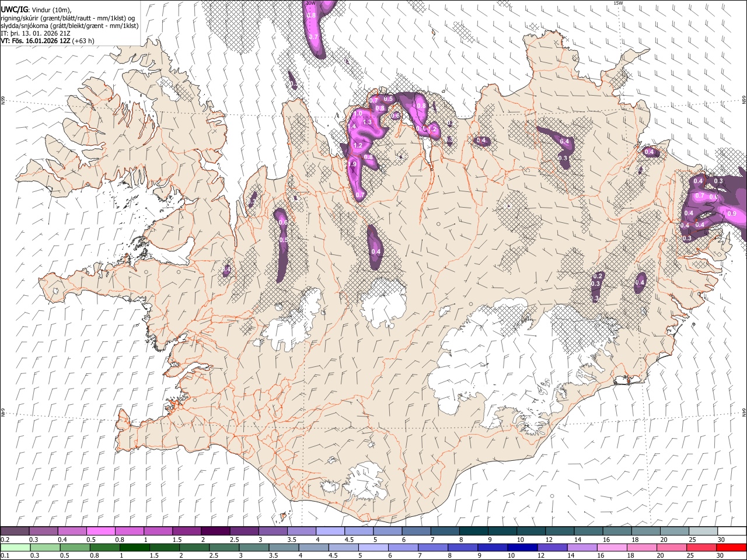
Task: Click the '1.4' precipitation value on the map
Action: pos(351,127)
